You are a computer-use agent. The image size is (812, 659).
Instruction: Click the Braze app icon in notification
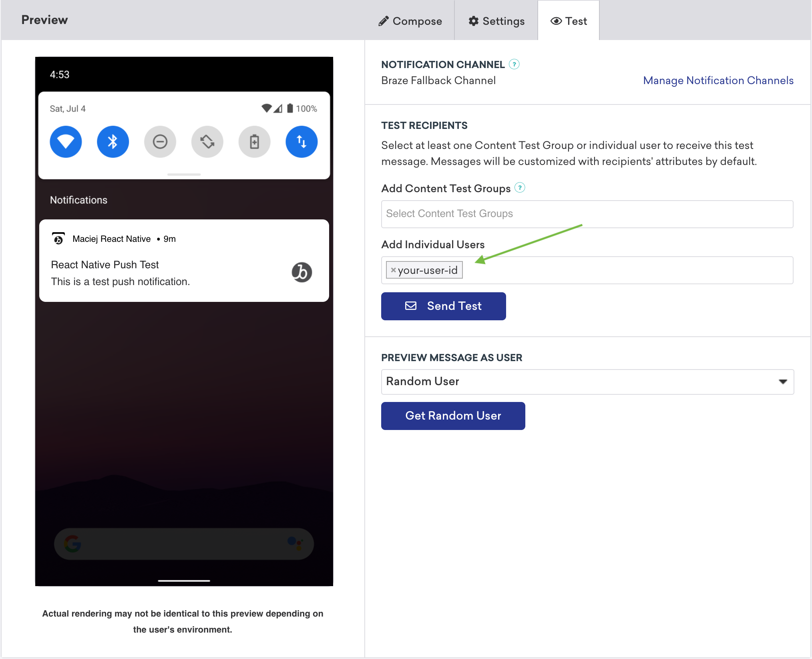pos(301,272)
